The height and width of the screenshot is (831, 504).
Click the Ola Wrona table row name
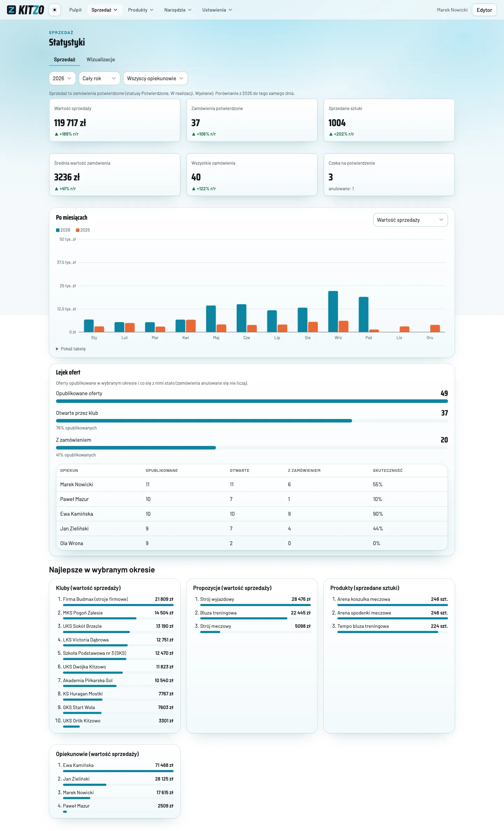72,543
